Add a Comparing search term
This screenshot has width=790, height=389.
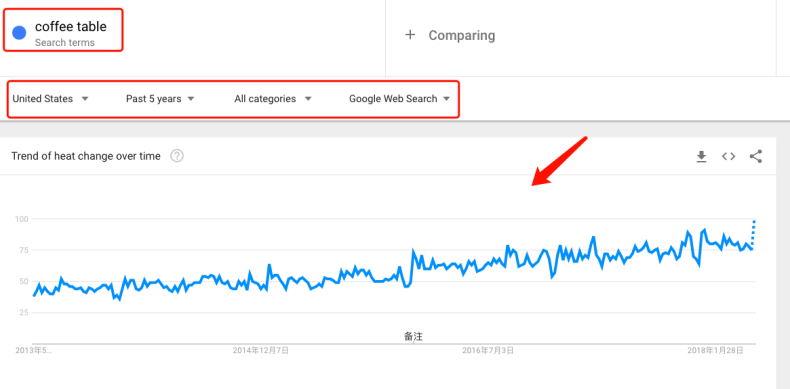(x=462, y=35)
